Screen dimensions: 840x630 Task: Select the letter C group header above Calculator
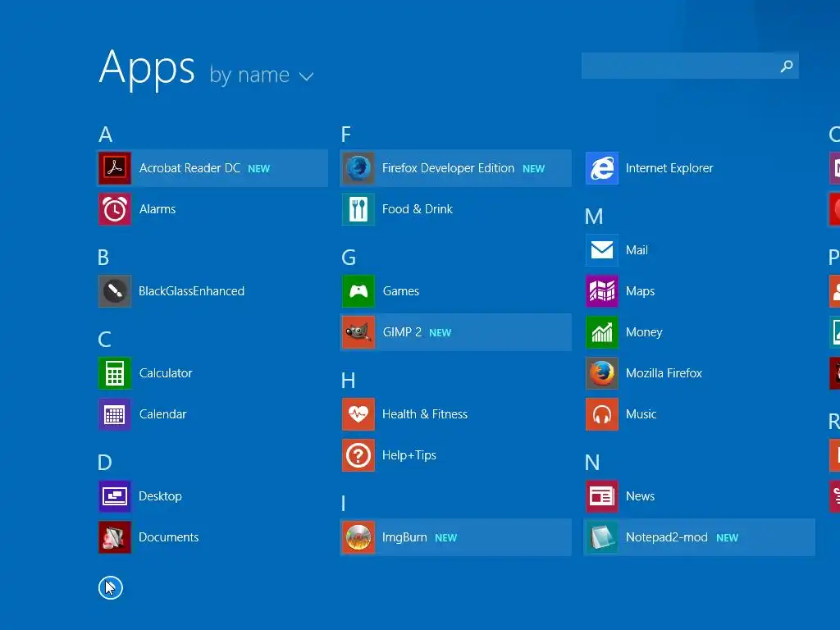104,340
